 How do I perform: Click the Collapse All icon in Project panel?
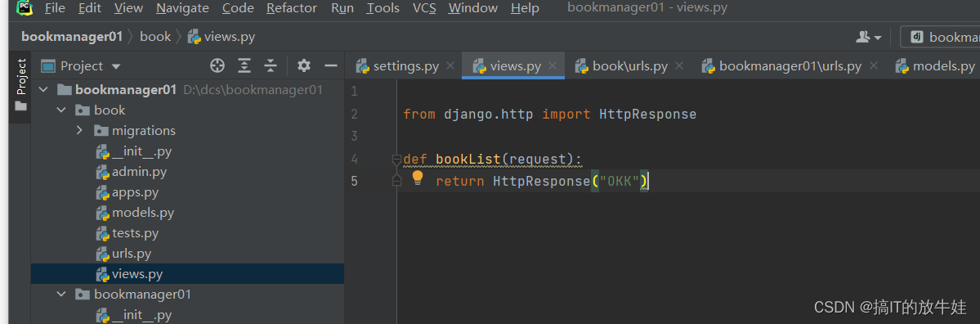[270, 65]
